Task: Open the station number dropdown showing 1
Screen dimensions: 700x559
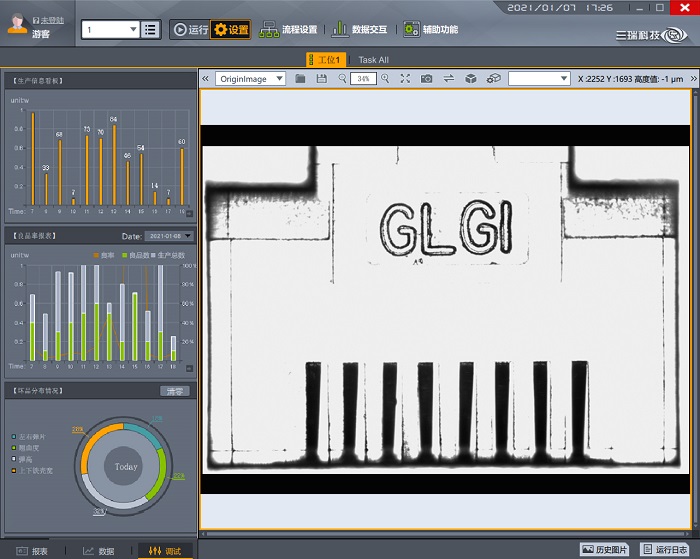Action: coord(110,29)
